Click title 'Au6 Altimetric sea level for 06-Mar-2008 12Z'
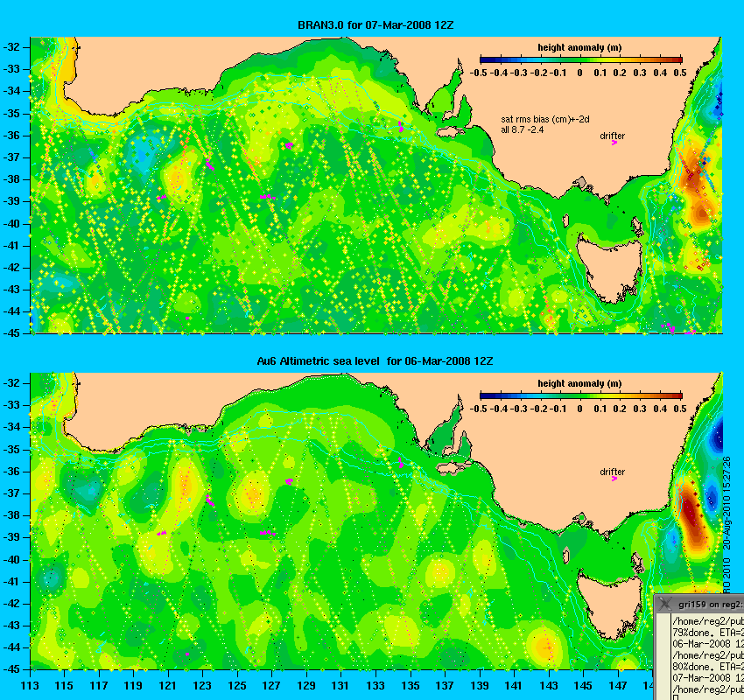 [x=375, y=360]
